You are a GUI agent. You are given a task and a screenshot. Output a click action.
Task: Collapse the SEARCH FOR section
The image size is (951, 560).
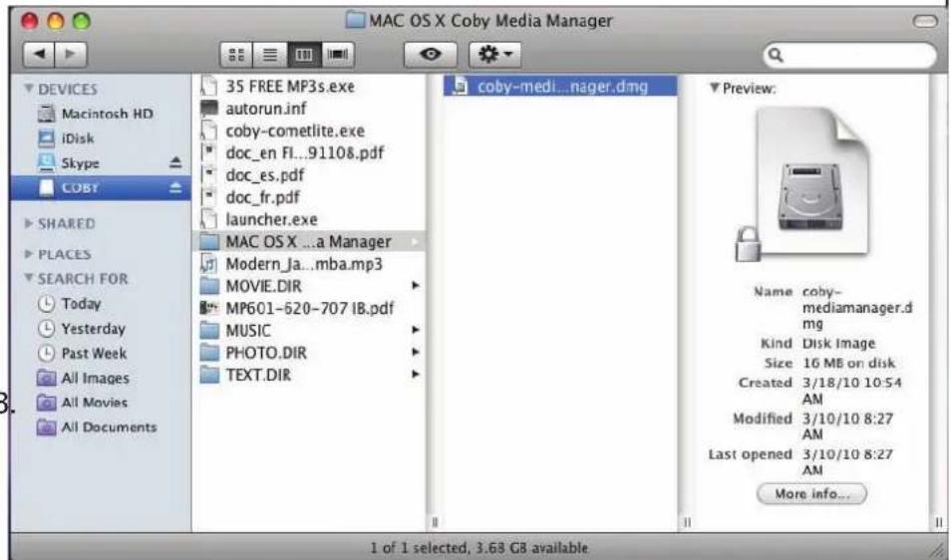(29, 278)
